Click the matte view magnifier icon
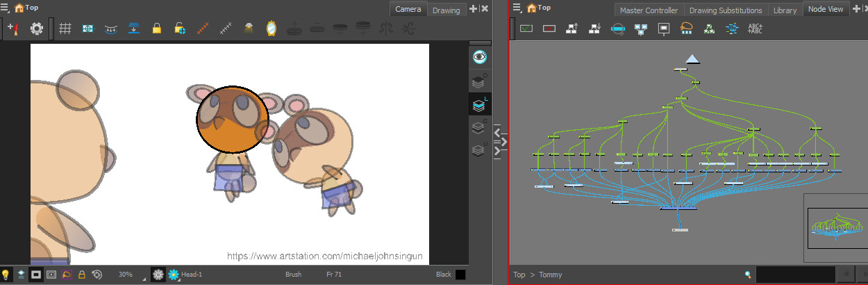The image size is (868, 285). click(x=67, y=275)
